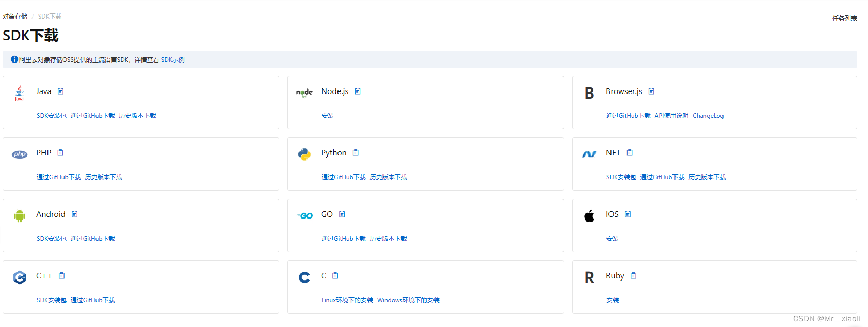868x327 pixels.
Task: Click the Apple logo for IOS
Action: coord(589,216)
